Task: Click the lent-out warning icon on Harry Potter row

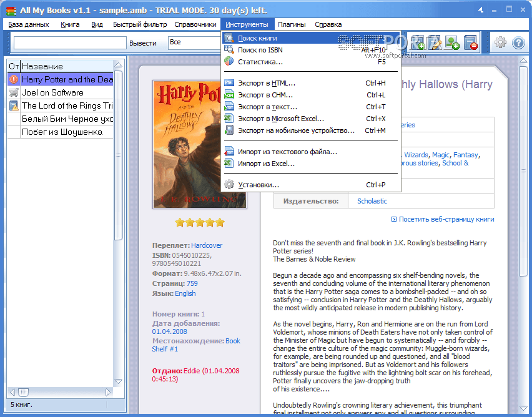Action: coord(14,79)
